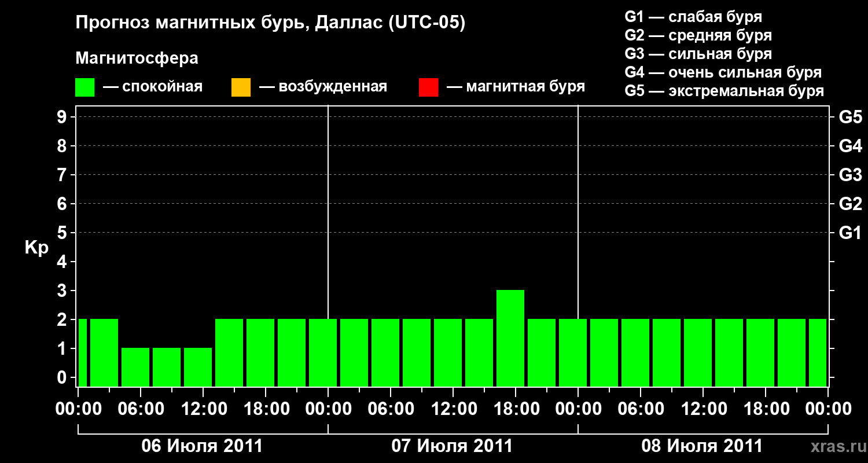
Task: Click the 'G4' right axis label
Action: pyautogui.click(x=850, y=146)
